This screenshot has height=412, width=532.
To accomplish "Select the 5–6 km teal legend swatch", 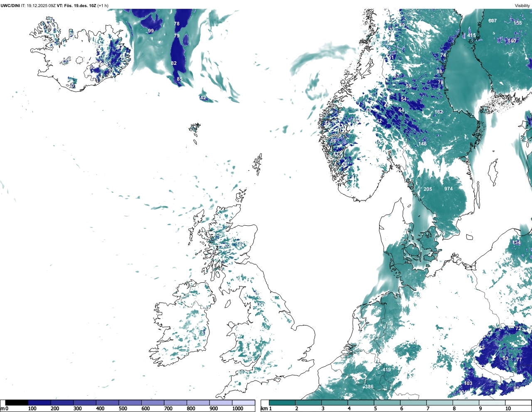I will tap(387, 402).
